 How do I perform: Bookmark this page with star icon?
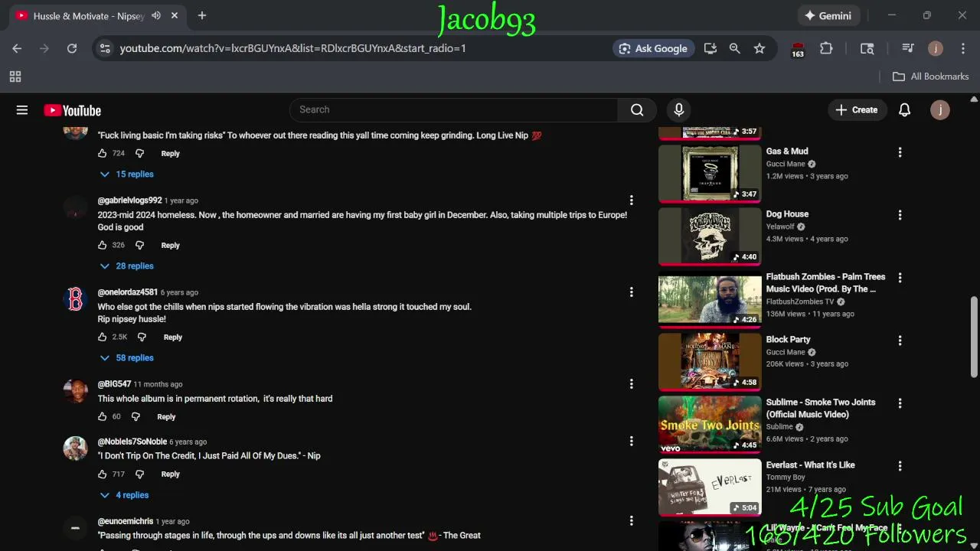759,48
